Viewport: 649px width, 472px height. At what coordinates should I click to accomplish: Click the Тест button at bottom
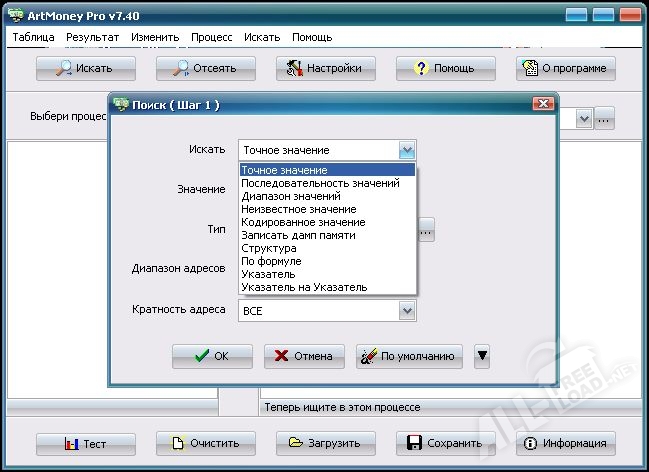coord(86,444)
